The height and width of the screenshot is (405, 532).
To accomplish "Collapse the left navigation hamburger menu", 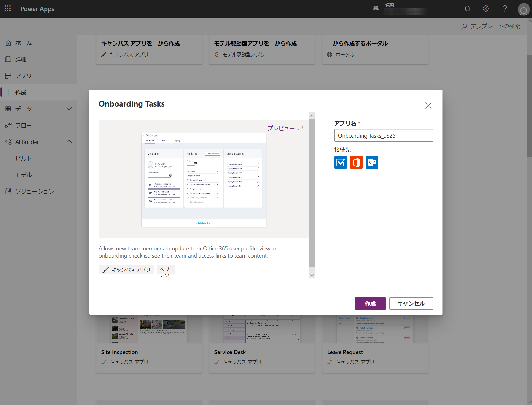I will 8,26.
